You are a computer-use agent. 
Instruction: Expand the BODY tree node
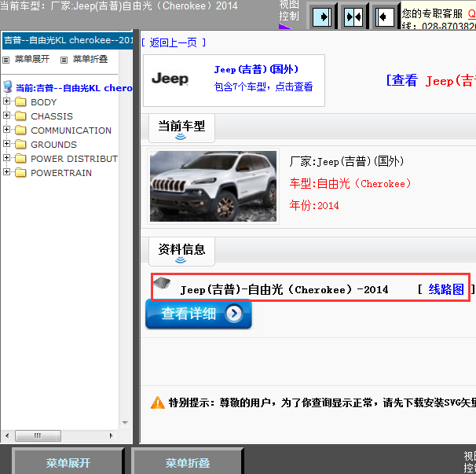[x=6, y=101]
